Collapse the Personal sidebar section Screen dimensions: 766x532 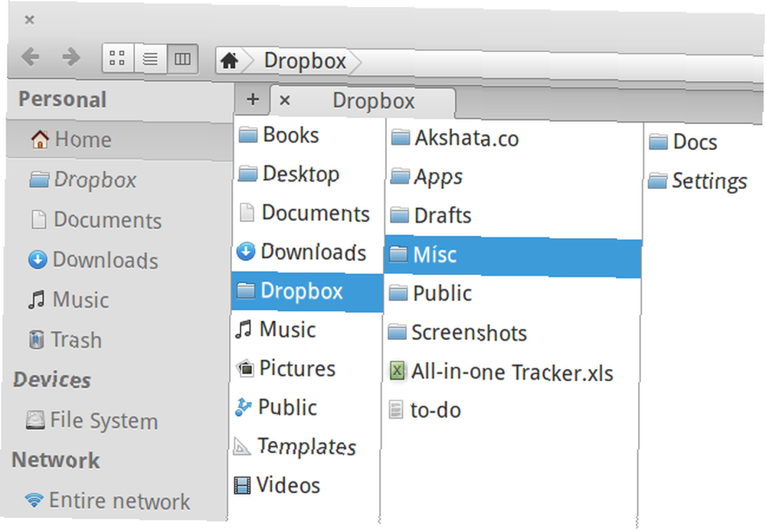click(63, 99)
